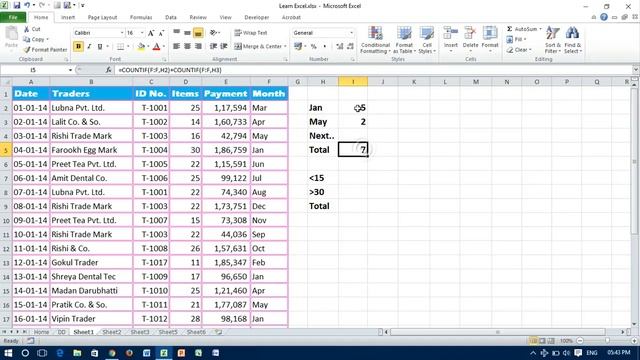The image size is (640, 360).
Task: Middle align cell content
Action: pos(187,33)
